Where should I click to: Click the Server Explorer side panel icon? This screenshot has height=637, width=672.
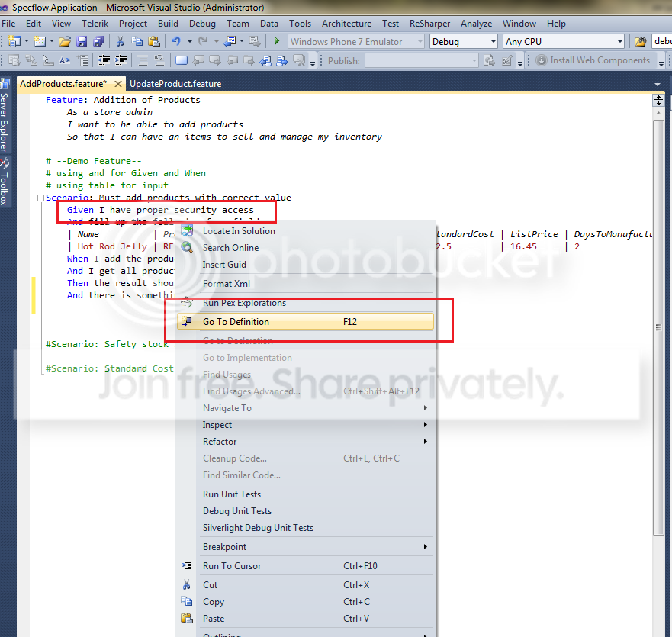(5, 83)
